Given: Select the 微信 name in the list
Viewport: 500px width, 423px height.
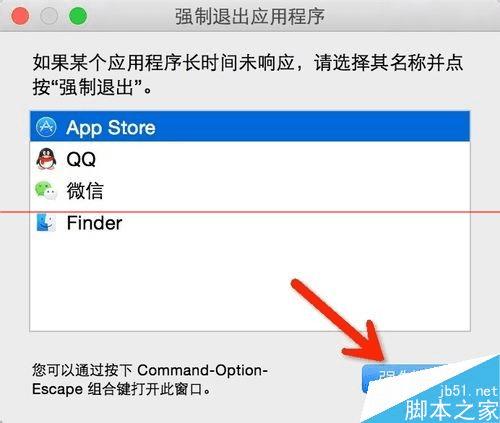Looking at the screenshot, I should pos(85,191).
